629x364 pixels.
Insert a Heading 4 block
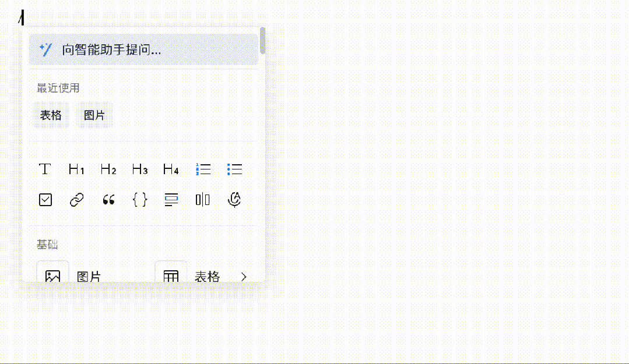tap(171, 169)
